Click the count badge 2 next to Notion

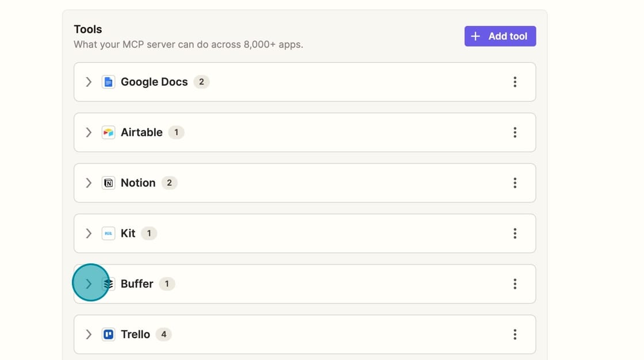(169, 183)
